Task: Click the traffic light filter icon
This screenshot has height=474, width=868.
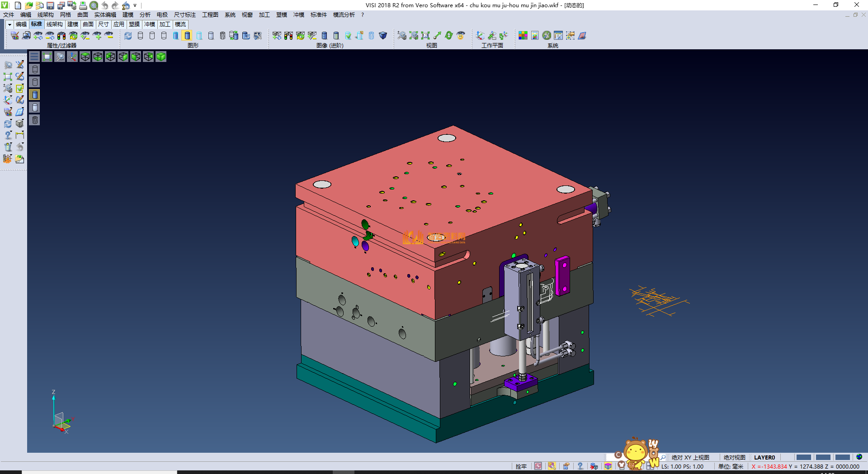Action: click(61, 35)
